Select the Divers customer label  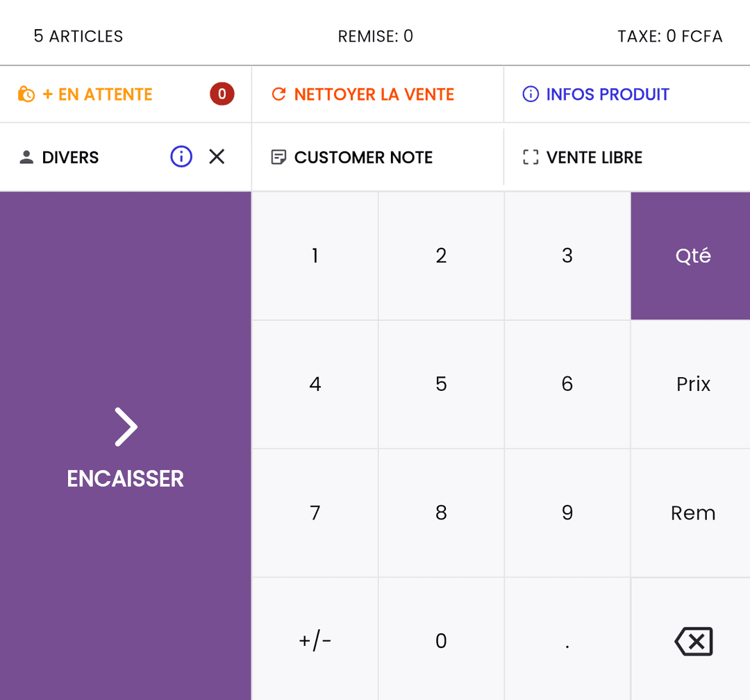pos(70,158)
